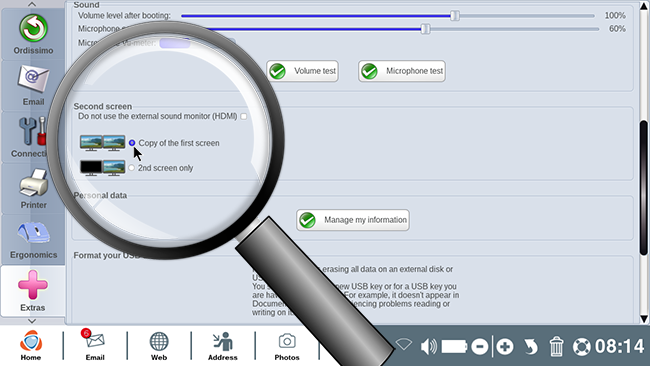Open the Ordissimo settings section
650x366 pixels.
point(33,34)
